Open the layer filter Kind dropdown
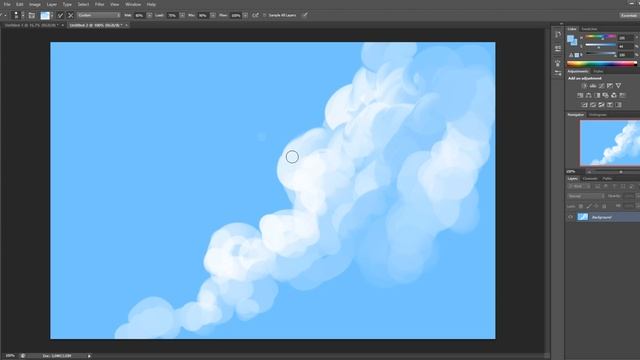This screenshot has width=640, height=360. 579,186
